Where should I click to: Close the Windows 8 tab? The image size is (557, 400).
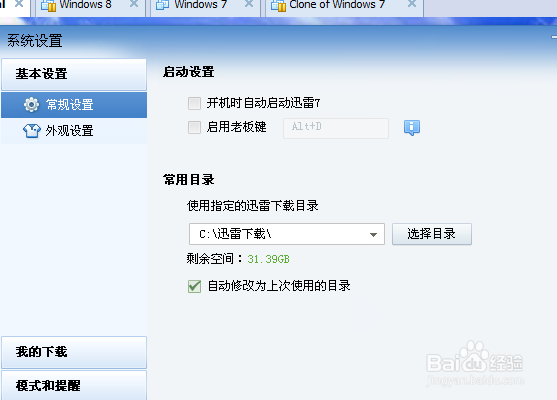[134, 4]
